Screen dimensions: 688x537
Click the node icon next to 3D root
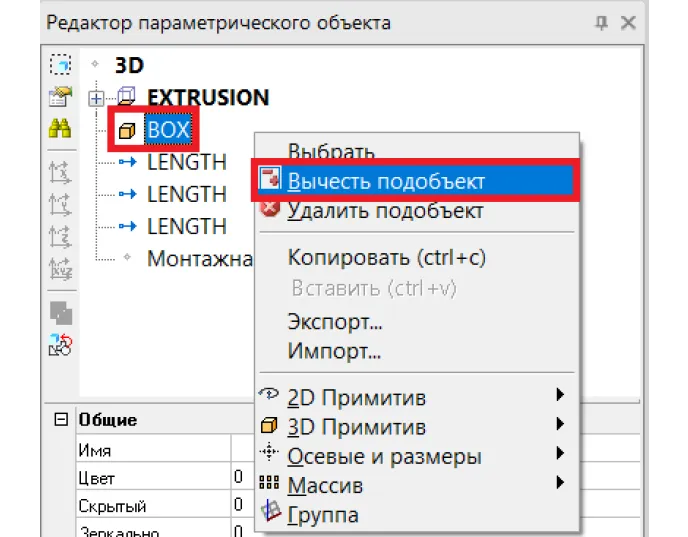[x=95, y=64]
